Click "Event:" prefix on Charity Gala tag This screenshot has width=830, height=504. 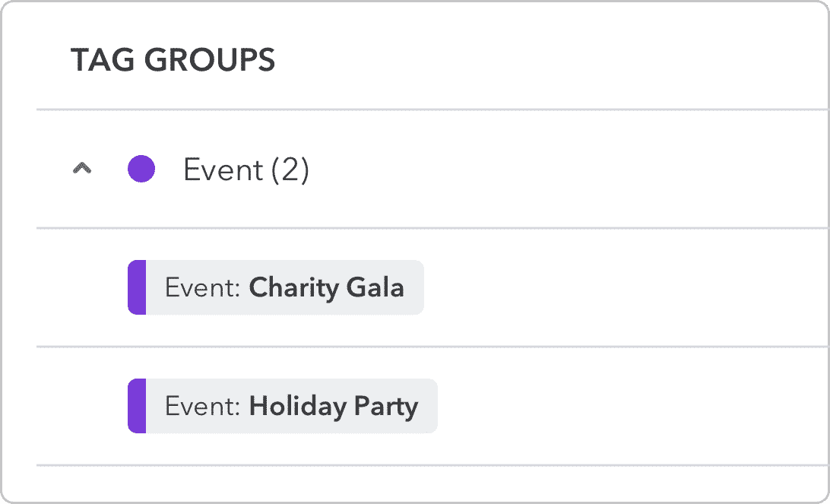coord(202,287)
